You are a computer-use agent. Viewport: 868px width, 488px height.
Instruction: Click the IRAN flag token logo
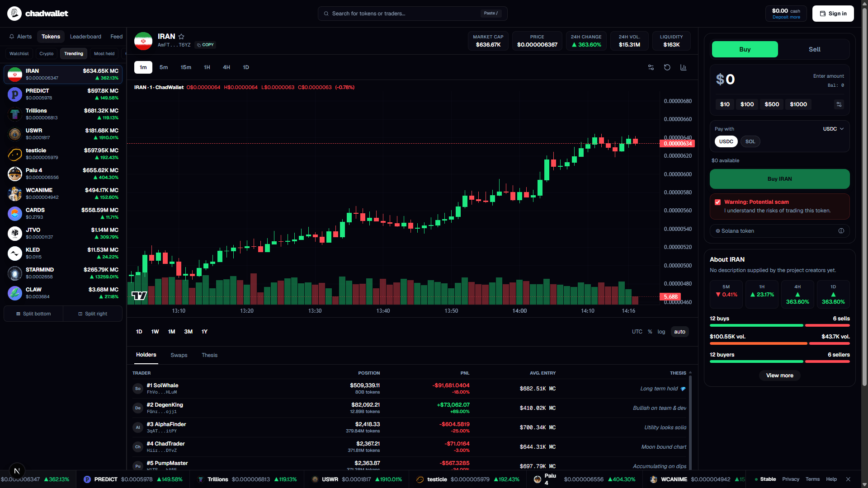click(143, 41)
